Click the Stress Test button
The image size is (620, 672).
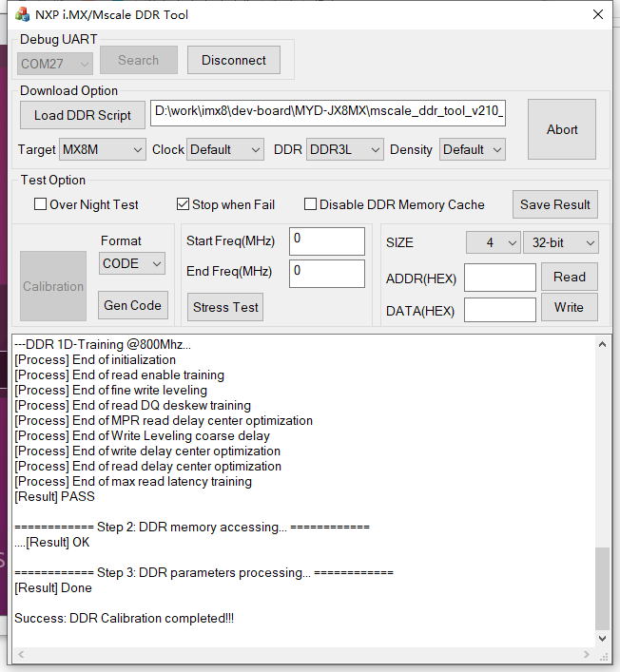click(x=225, y=307)
